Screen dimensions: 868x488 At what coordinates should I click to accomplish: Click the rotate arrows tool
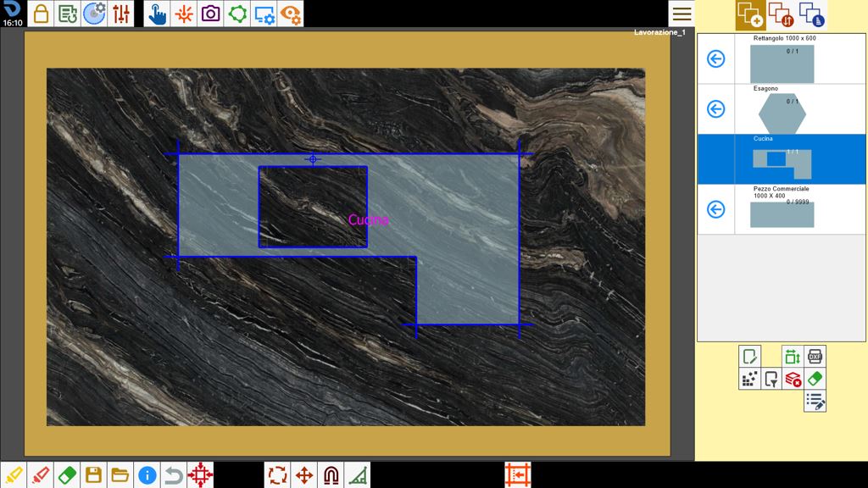[x=277, y=475]
